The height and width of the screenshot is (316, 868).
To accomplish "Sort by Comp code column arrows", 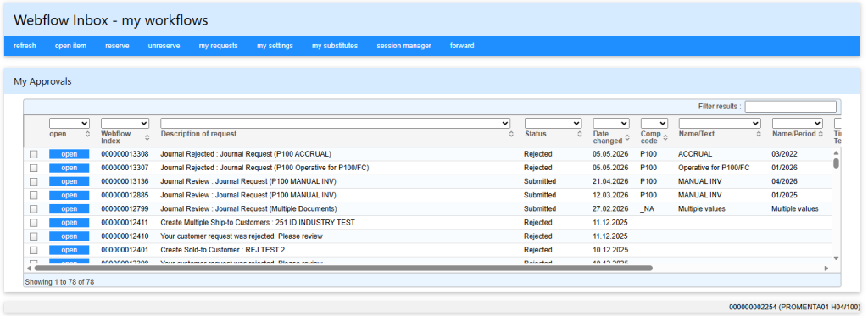I will click(665, 137).
